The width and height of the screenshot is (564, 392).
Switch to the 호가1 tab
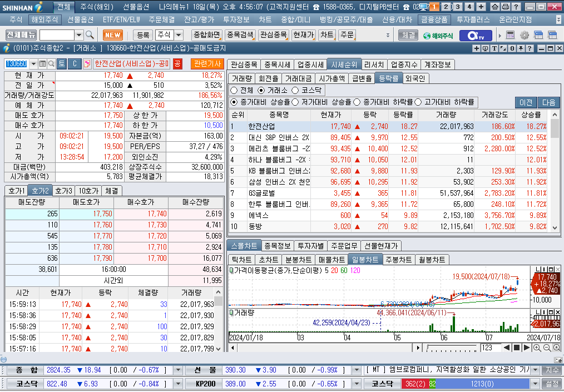click(x=17, y=191)
